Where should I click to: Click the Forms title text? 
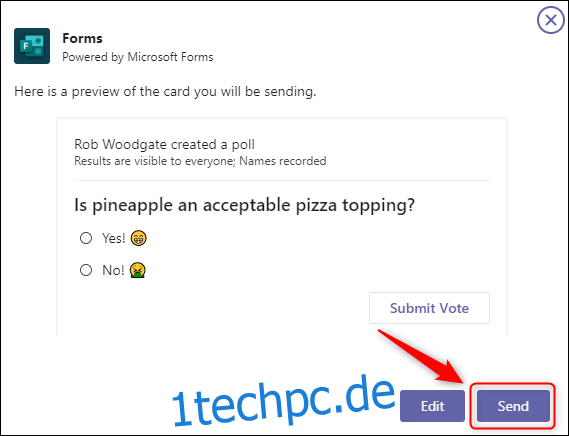coord(82,38)
